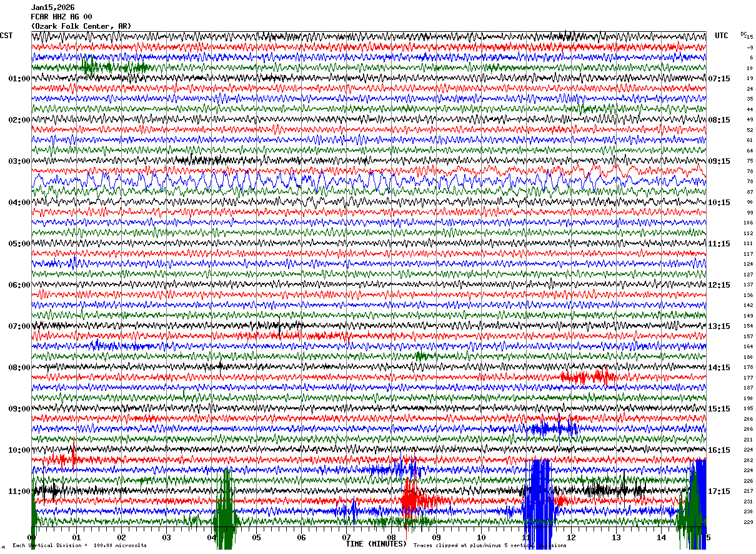Click the "07" minute tick label
The height and width of the screenshot is (554, 756).
point(346,538)
